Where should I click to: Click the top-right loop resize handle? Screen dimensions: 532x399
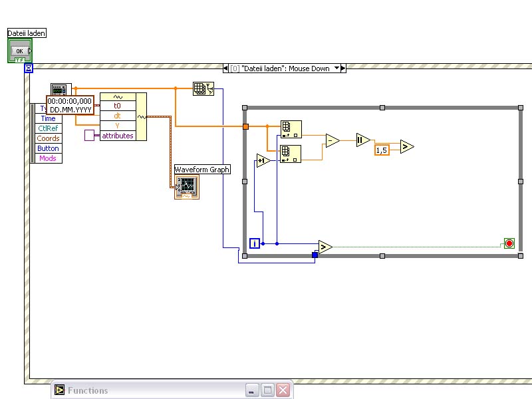[521, 108]
